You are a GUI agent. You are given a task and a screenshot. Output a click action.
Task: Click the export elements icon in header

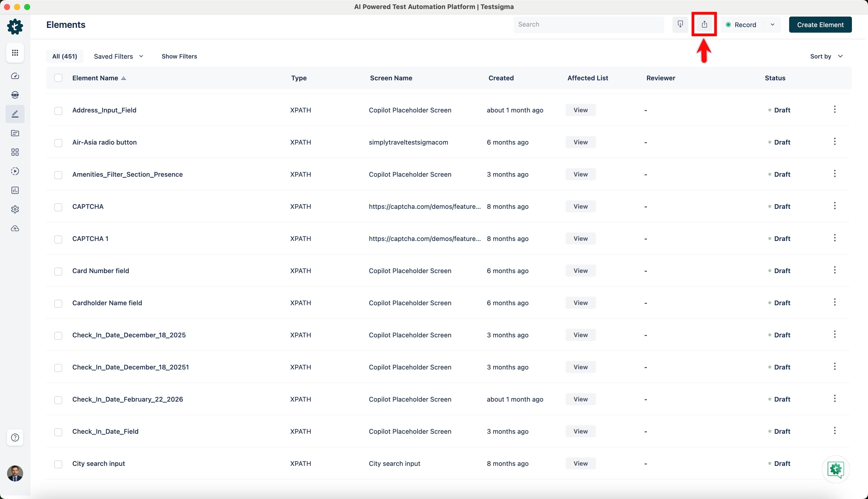[x=704, y=24]
